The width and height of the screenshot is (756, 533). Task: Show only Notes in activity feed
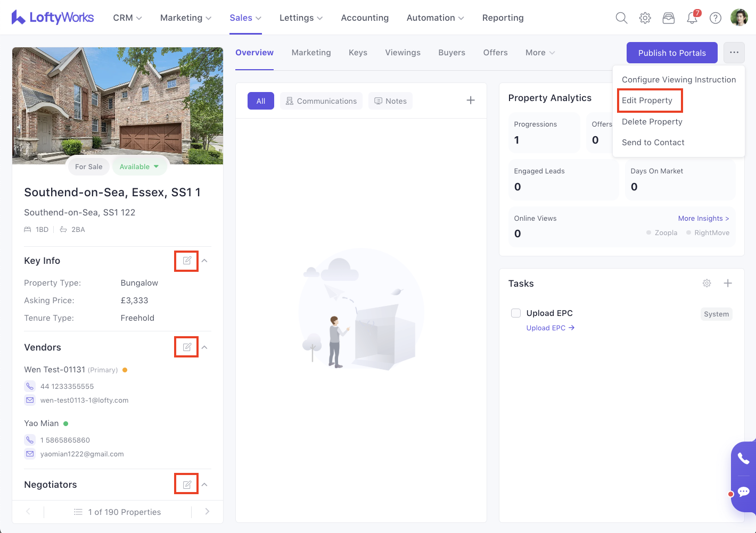tap(390, 101)
